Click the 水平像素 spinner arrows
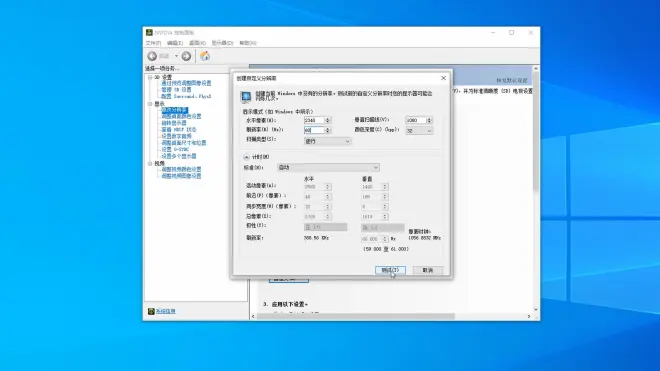The width and height of the screenshot is (660, 371). tap(328, 120)
